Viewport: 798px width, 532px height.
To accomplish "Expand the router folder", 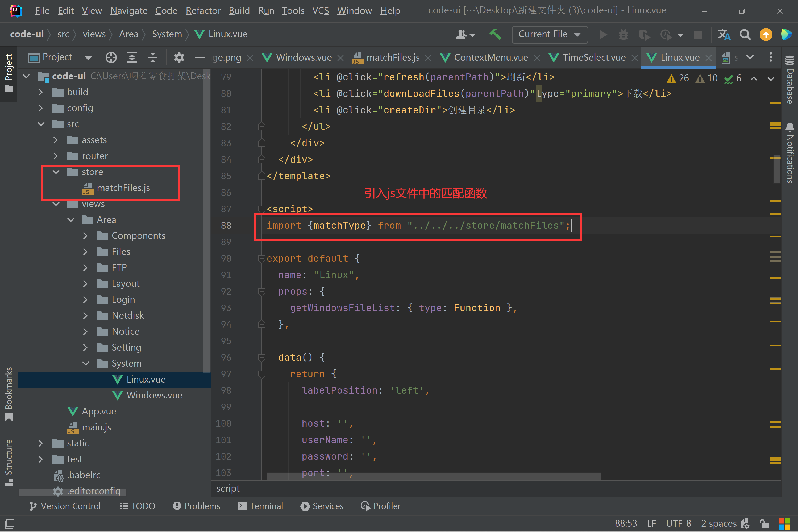I will click(56, 156).
